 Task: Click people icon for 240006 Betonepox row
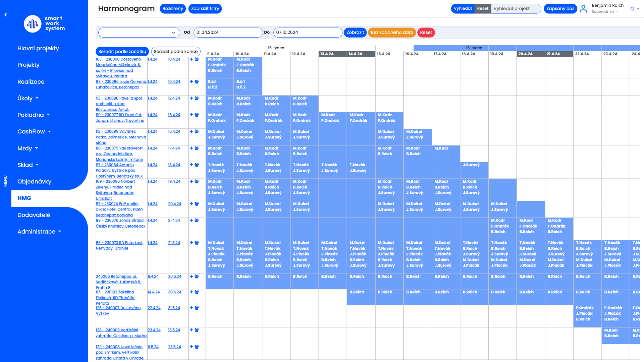(197, 277)
